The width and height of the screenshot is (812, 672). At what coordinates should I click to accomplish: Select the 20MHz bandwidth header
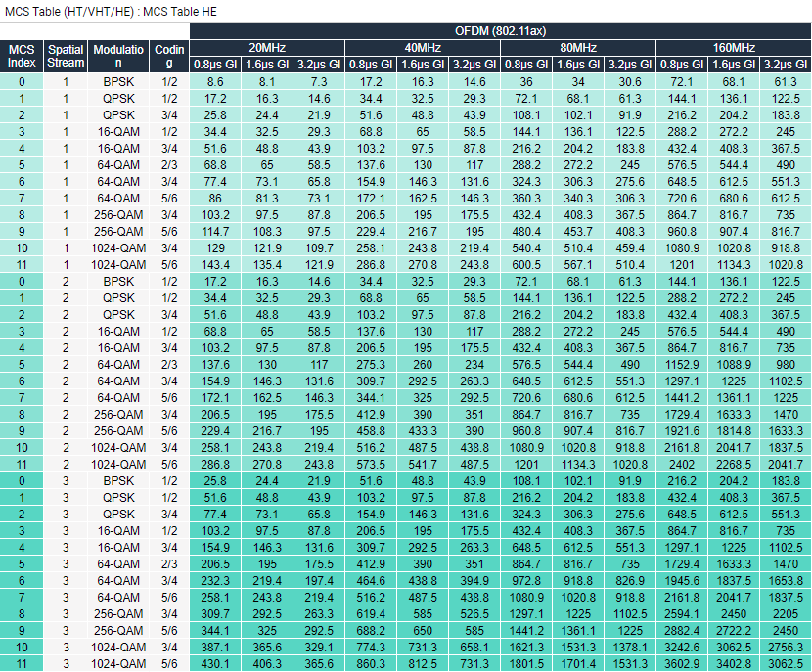267,48
